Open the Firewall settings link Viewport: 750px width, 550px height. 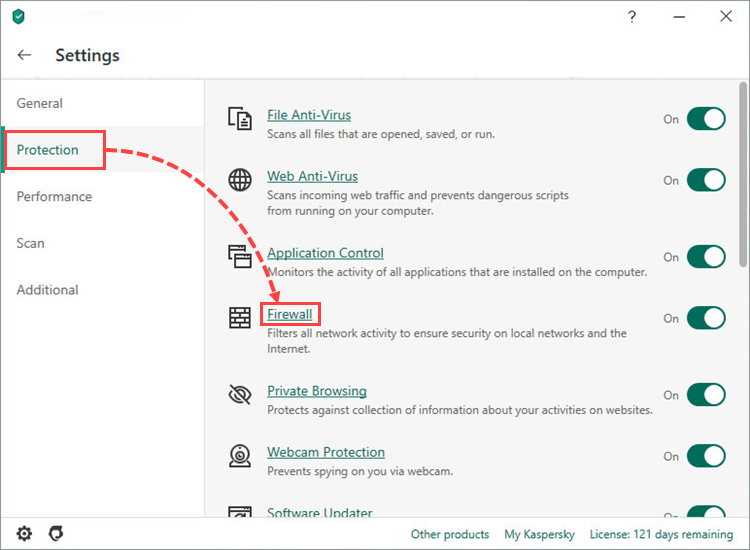[290, 314]
